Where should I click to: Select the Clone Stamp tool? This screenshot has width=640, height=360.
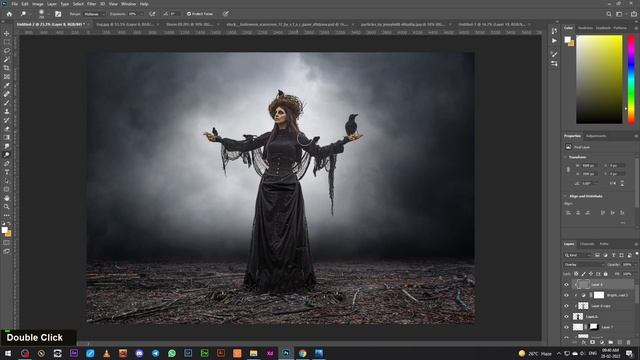pyautogui.click(x=7, y=111)
